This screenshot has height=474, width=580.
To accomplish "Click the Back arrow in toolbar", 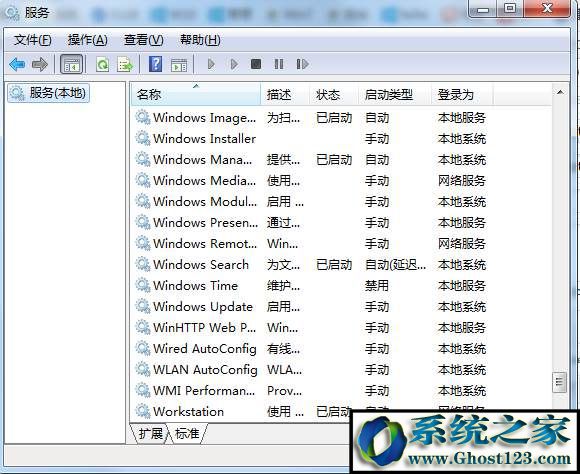I will [x=17, y=64].
